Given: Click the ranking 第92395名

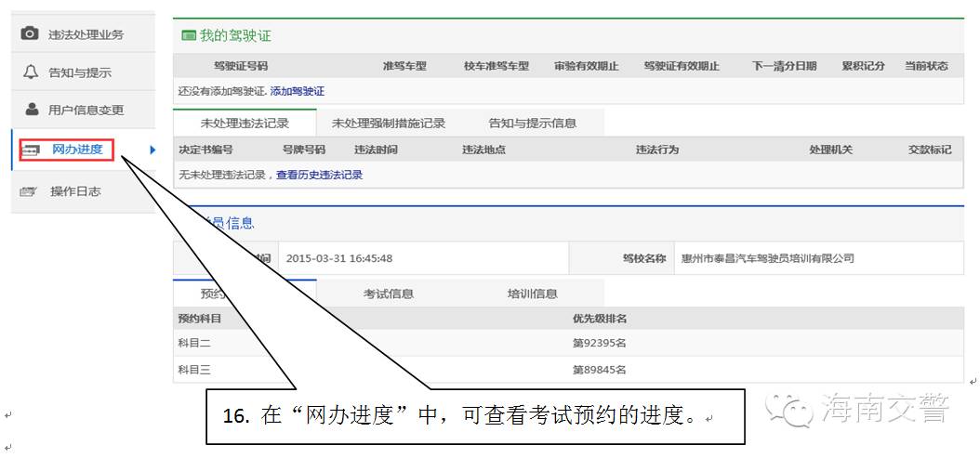Looking at the screenshot, I should 600,343.
